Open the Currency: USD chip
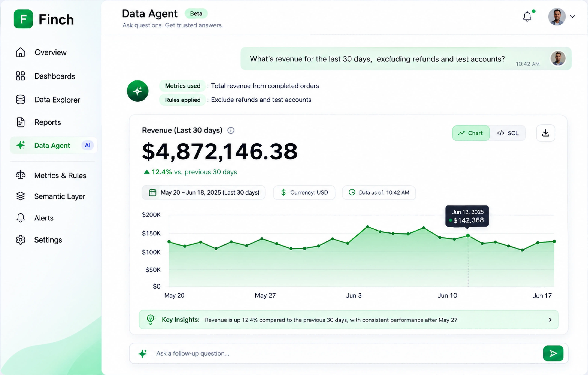 tap(304, 192)
